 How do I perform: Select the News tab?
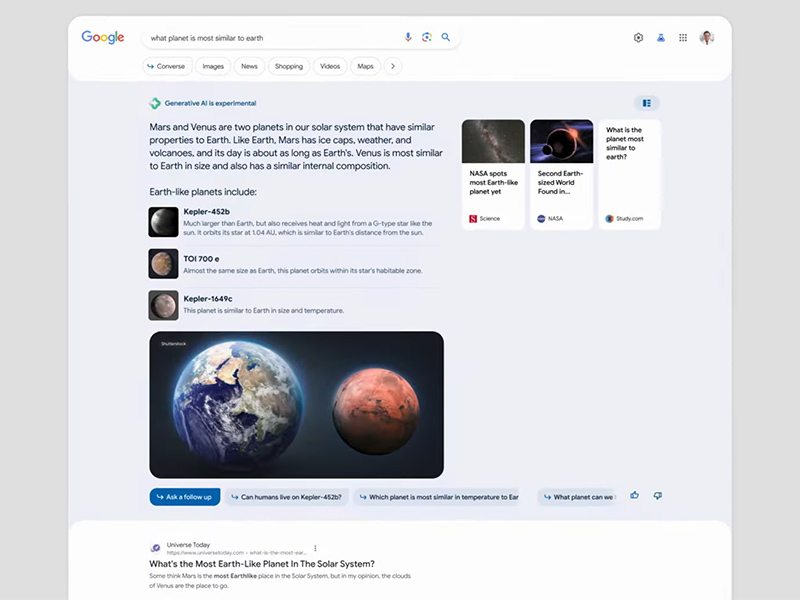[x=249, y=66]
